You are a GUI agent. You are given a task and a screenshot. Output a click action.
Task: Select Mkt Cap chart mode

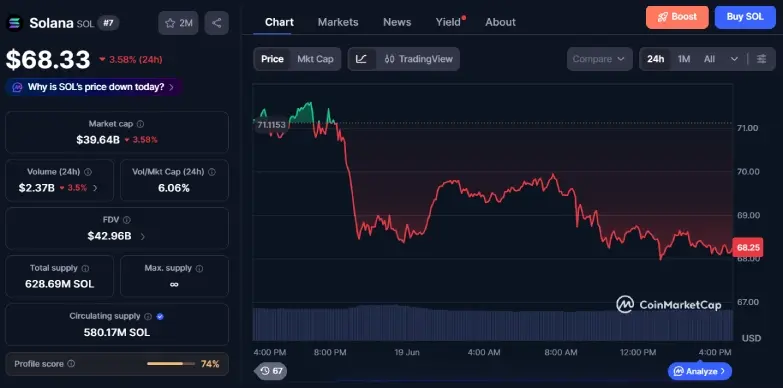point(315,59)
